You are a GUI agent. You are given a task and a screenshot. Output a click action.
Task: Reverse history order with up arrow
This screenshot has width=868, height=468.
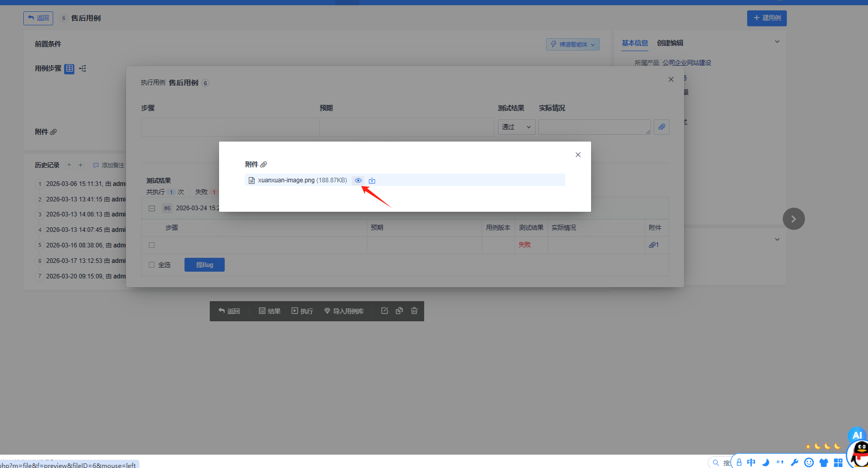tap(69, 165)
